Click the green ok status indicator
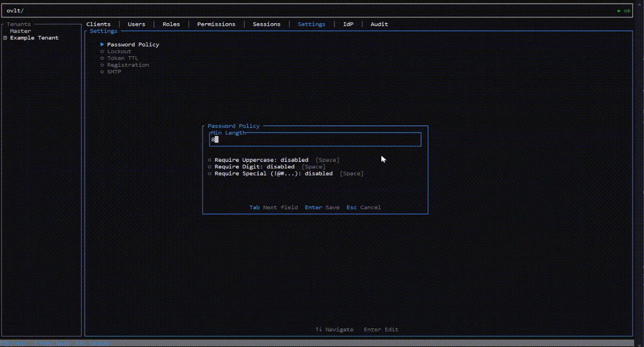This screenshot has height=347, width=644. [624, 11]
